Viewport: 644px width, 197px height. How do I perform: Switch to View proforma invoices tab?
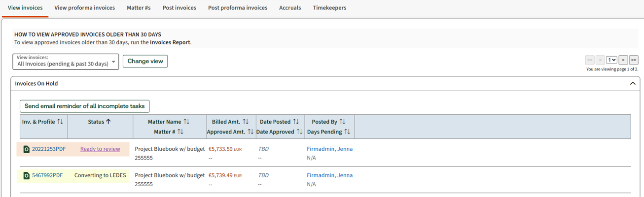(85, 8)
